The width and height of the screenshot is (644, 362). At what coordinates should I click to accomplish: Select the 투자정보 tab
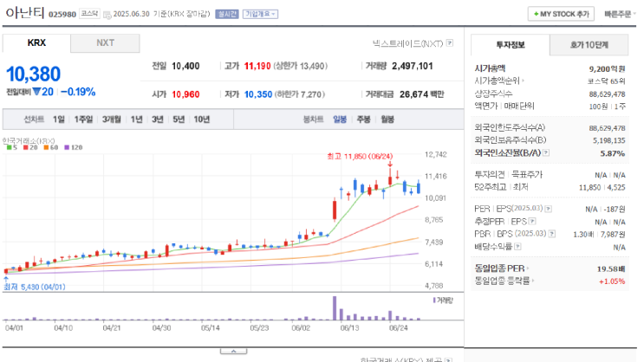(511, 45)
